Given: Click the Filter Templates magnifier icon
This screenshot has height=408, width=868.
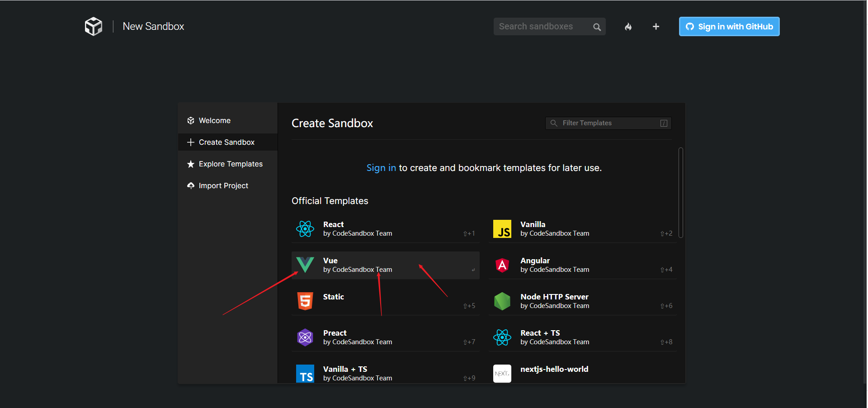Looking at the screenshot, I should 554,123.
